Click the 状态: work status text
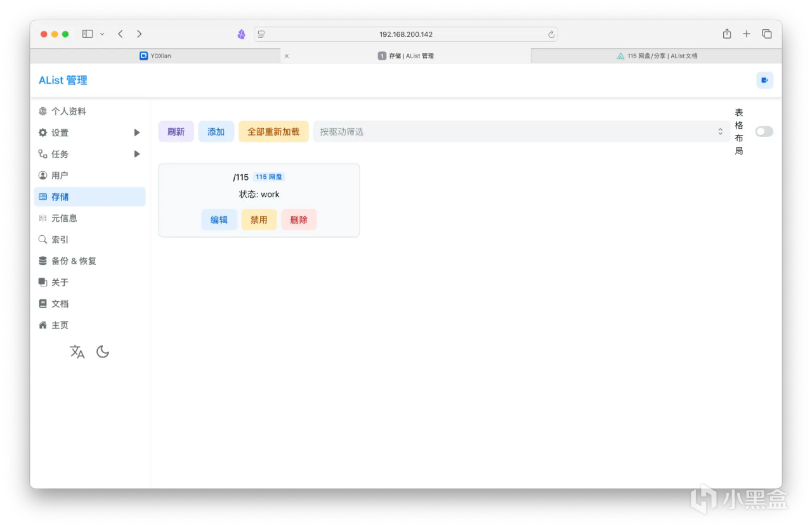This screenshot has width=812, height=528. click(259, 195)
